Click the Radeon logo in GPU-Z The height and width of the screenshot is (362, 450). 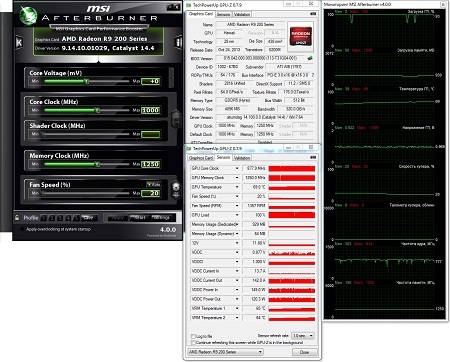(x=300, y=37)
